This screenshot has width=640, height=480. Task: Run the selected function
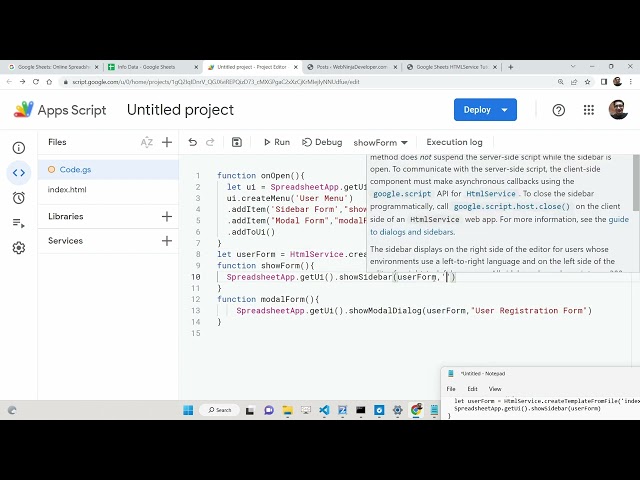pyautogui.click(x=277, y=142)
